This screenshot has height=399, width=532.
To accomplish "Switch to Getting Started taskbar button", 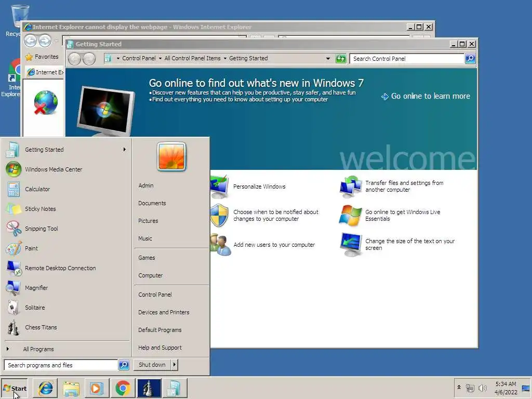I will point(175,389).
